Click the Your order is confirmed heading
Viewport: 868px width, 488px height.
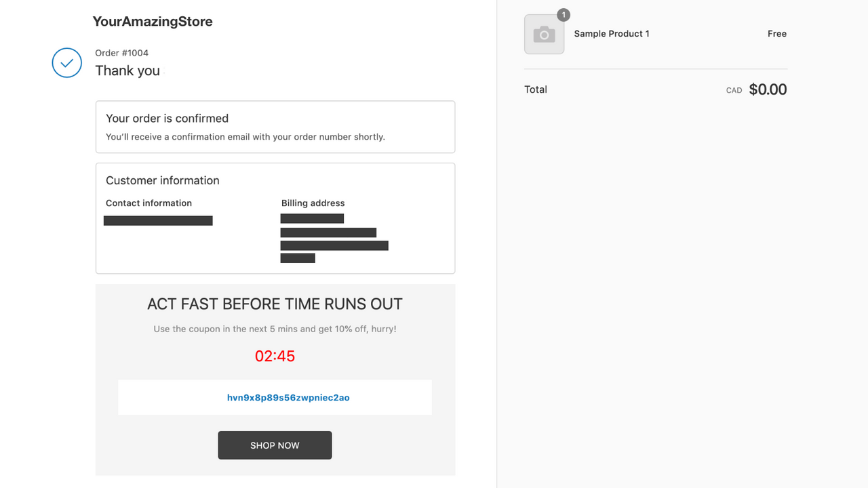pos(167,118)
